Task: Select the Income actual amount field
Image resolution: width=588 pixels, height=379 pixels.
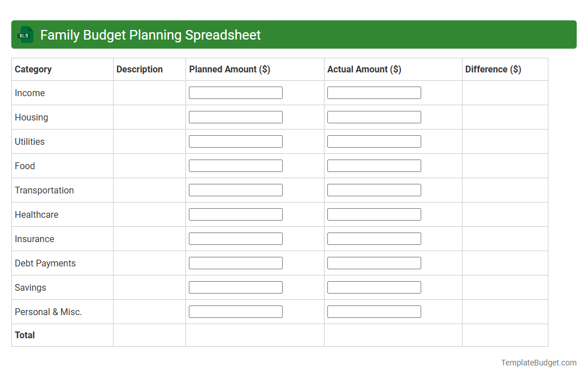Action: (374, 92)
